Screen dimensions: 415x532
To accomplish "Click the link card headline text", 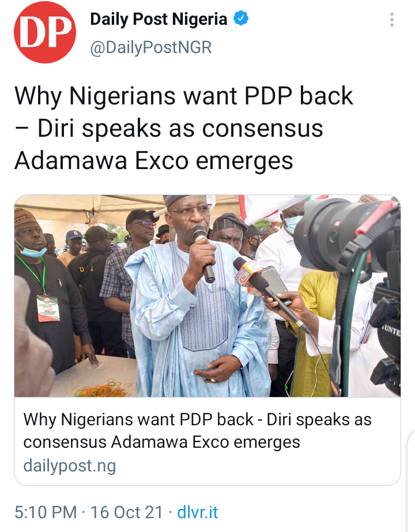I will (197, 431).
